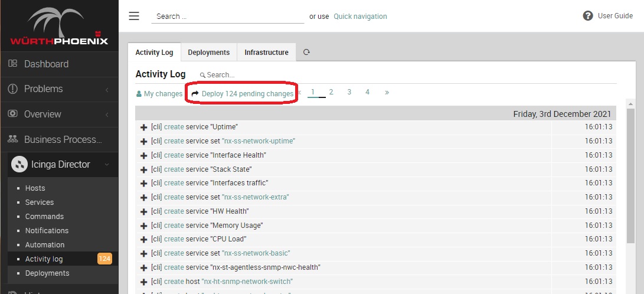This screenshot has height=294, width=644.
Task: Click the top Search input field
Action: click(x=227, y=17)
